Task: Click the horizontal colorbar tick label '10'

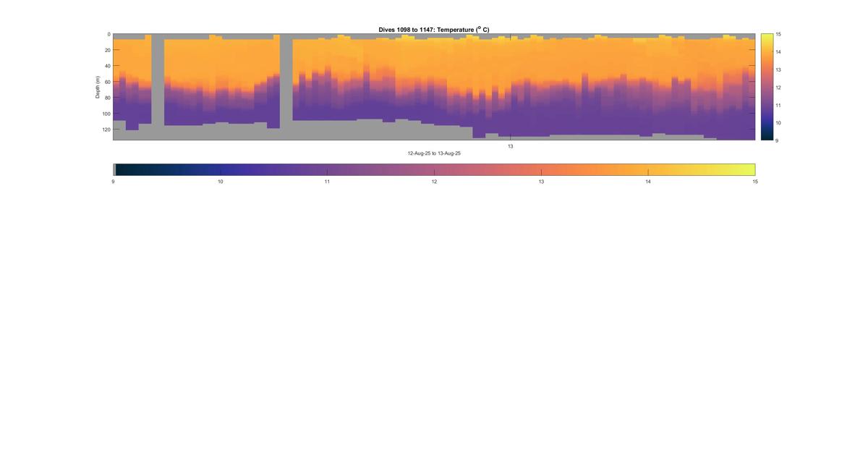Action: [x=220, y=182]
